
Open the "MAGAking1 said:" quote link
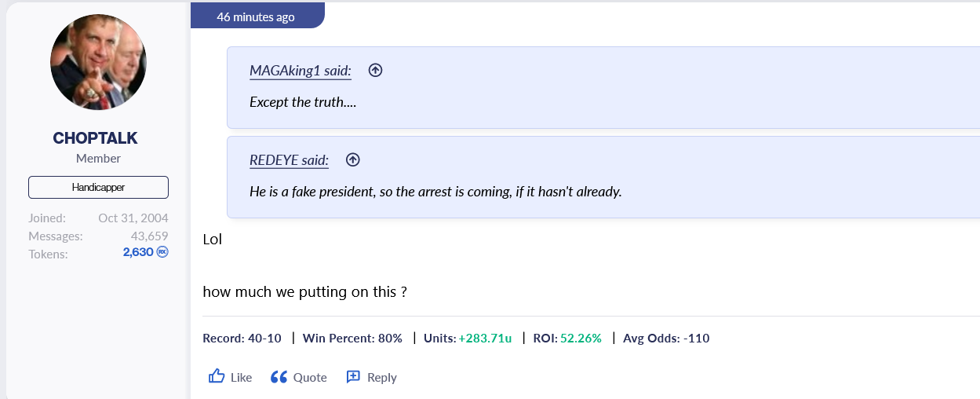click(x=301, y=71)
